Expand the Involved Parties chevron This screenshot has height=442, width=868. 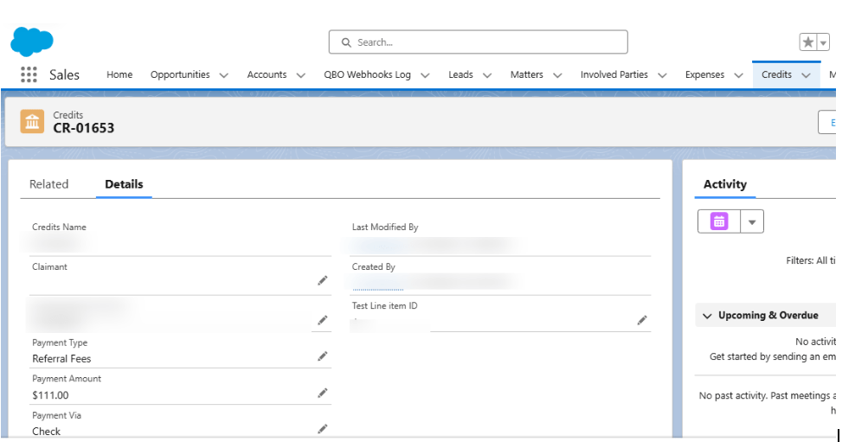point(661,75)
